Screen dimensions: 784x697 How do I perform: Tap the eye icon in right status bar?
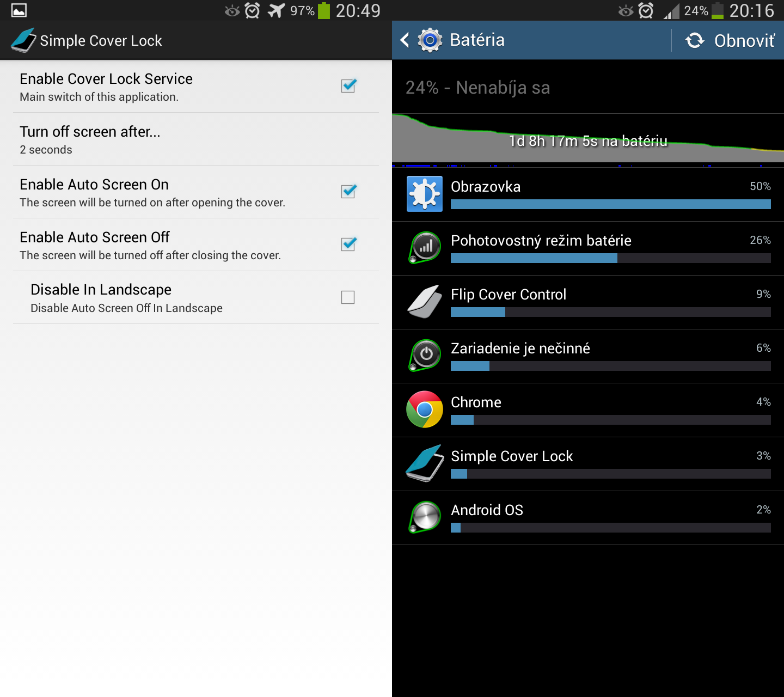tap(626, 10)
